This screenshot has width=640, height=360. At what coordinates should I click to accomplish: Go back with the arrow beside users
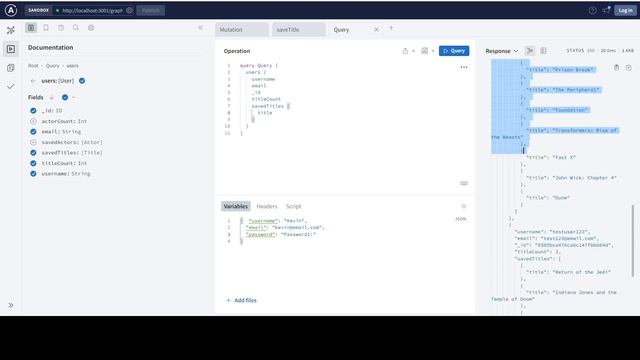[x=33, y=81]
